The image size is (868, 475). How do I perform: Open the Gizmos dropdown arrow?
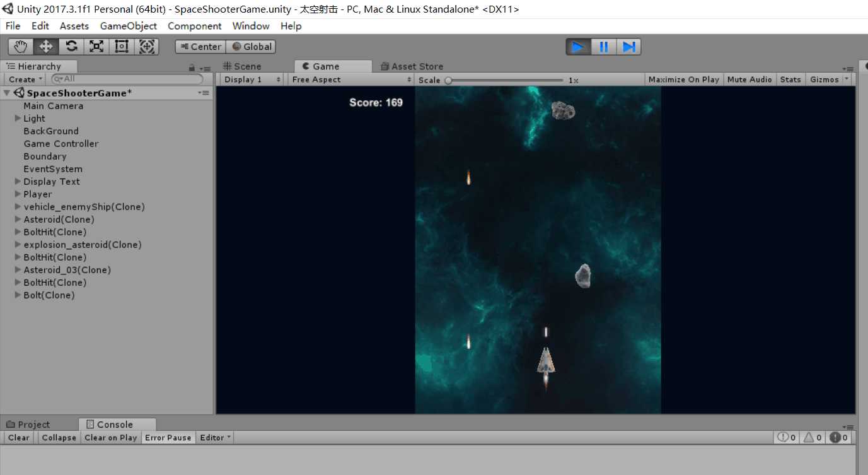coord(847,79)
